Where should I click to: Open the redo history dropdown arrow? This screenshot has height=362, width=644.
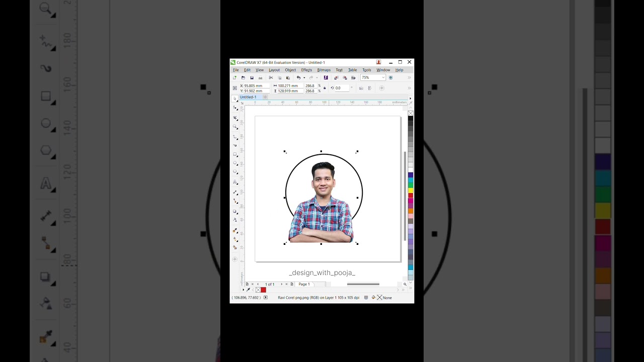pyautogui.click(x=316, y=78)
